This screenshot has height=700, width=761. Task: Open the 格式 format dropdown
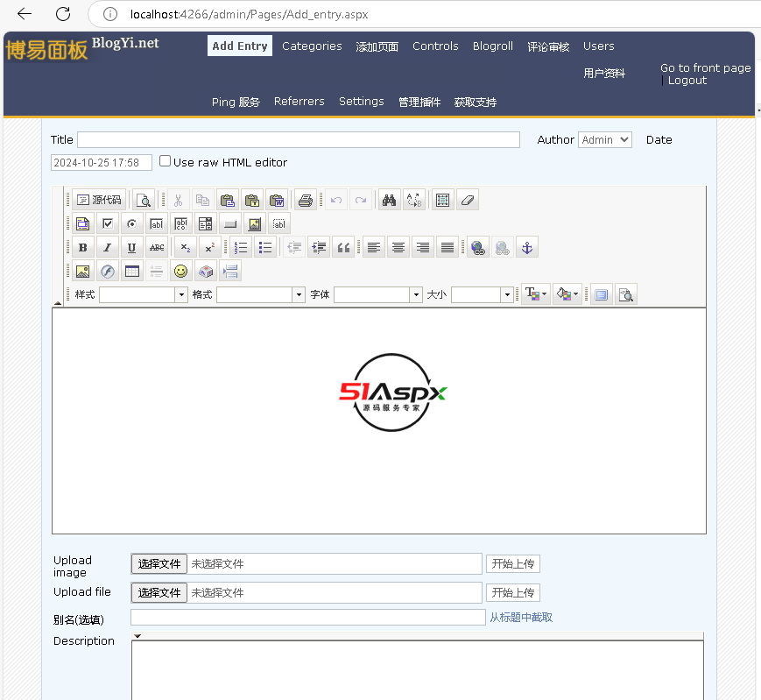click(261, 294)
